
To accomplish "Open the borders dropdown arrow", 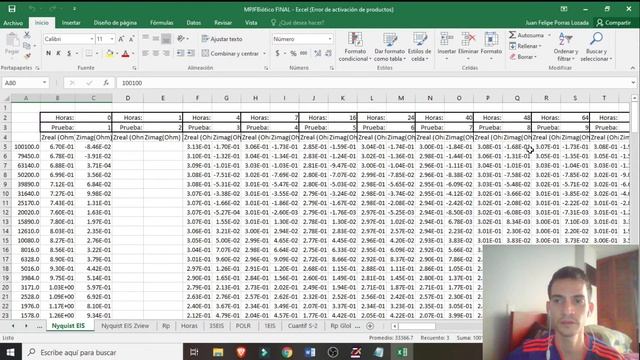I will tap(97, 53).
